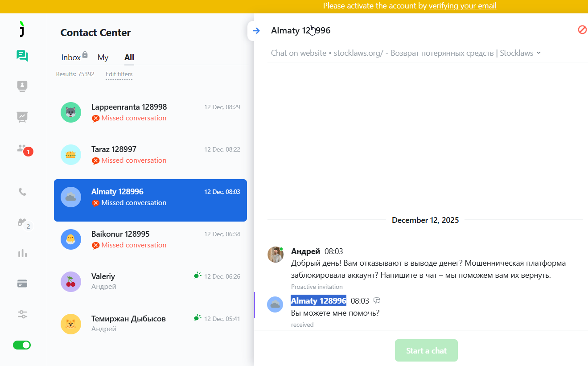Click the wolf avatar of Lappeenranta 128998

coord(71,112)
